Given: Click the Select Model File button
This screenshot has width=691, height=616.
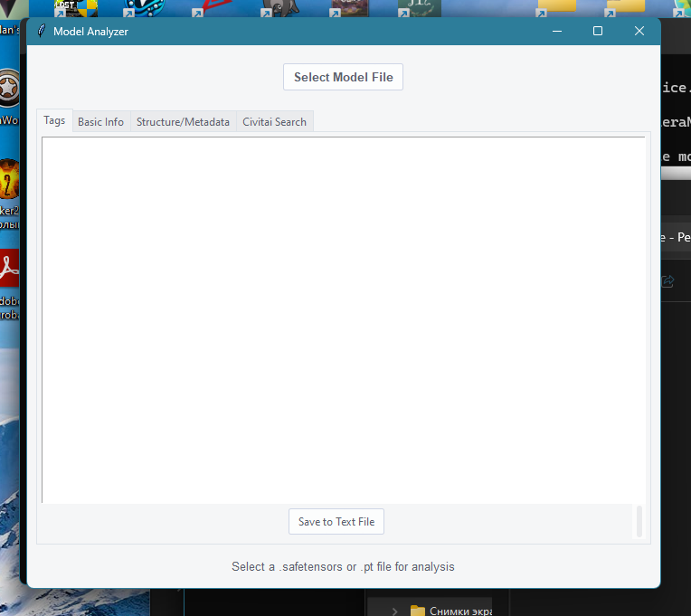Looking at the screenshot, I should click(x=343, y=77).
